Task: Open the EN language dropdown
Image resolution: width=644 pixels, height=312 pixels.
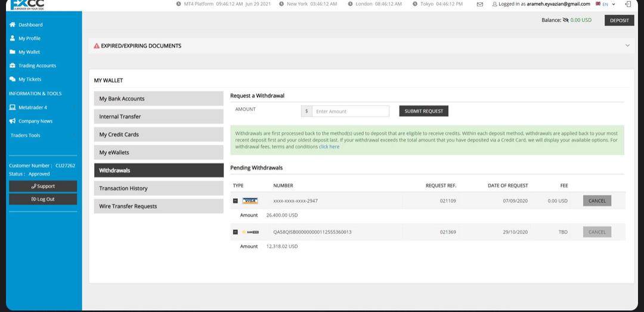Action: tap(609, 4)
